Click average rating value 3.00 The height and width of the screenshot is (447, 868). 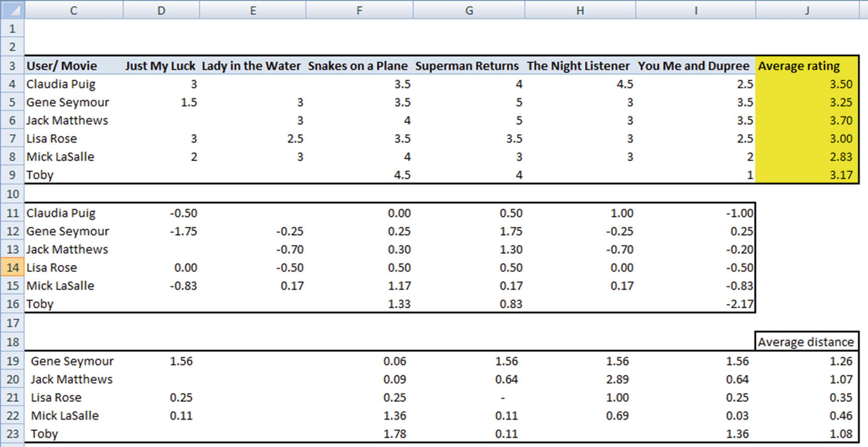tap(841, 138)
